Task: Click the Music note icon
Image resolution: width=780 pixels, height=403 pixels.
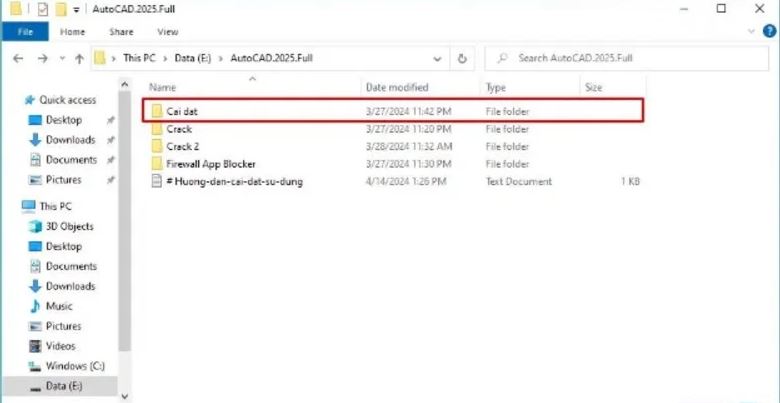Action: [35, 306]
